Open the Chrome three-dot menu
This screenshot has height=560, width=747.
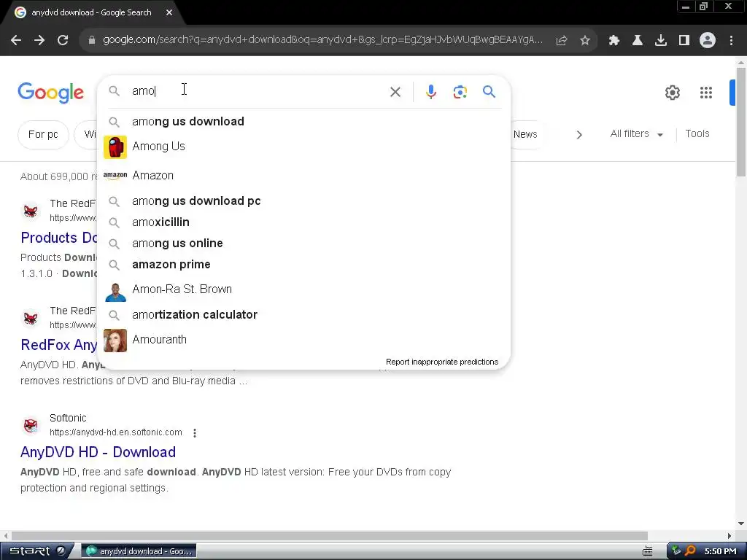pyautogui.click(x=731, y=41)
